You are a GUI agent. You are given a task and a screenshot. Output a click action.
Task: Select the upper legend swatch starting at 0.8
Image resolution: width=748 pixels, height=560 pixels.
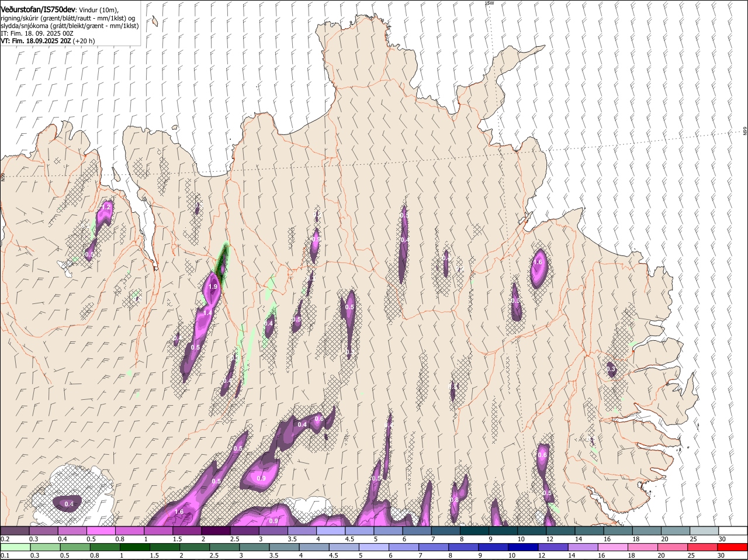coord(130,531)
